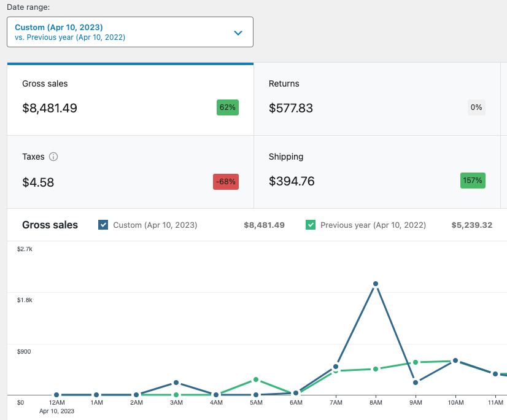Click the blue 9AM data point
The height and width of the screenshot is (420, 507).
click(x=416, y=383)
